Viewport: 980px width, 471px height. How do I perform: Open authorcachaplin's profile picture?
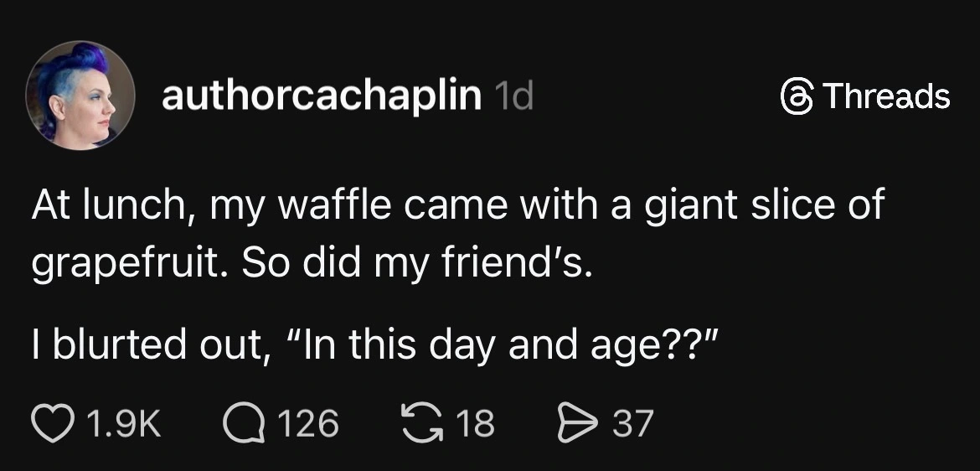[x=80, y=95]
